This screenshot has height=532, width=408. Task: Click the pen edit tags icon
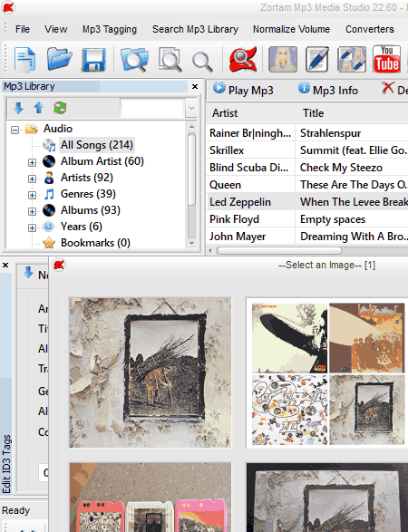(317, 60)
